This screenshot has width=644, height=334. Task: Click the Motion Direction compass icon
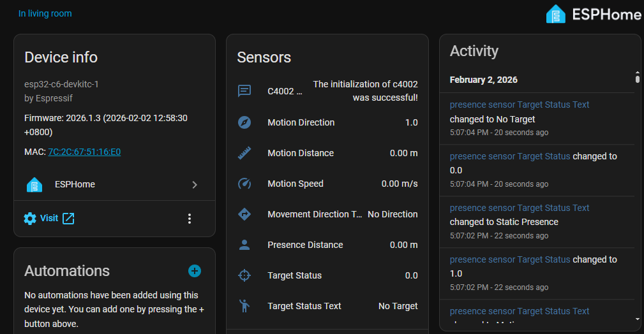244,122
